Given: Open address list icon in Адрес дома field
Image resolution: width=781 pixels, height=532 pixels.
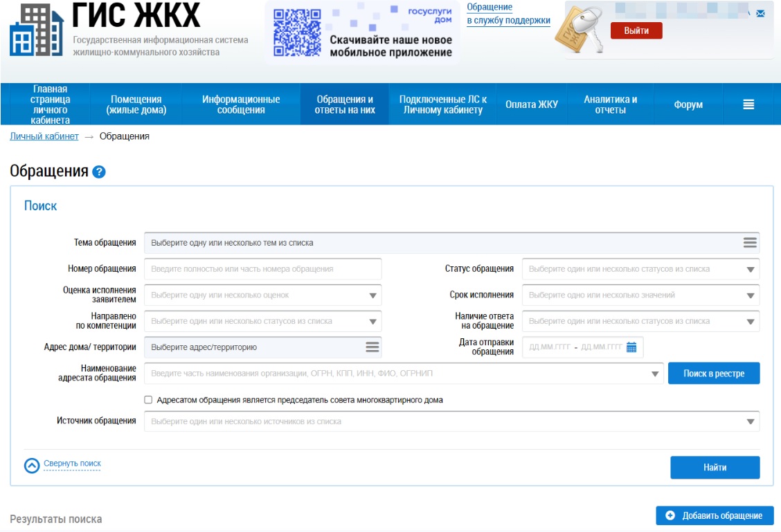Looking at the screenshot, I should point(372,347).
